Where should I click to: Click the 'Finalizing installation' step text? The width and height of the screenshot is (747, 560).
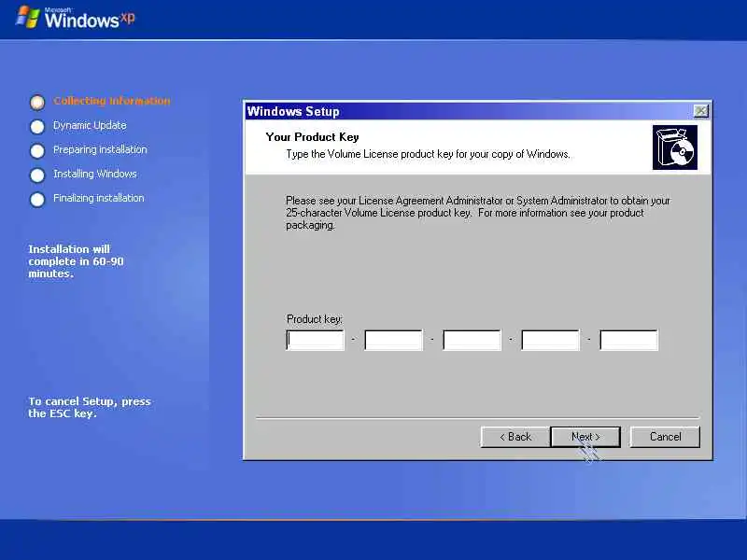pos(99,198)
